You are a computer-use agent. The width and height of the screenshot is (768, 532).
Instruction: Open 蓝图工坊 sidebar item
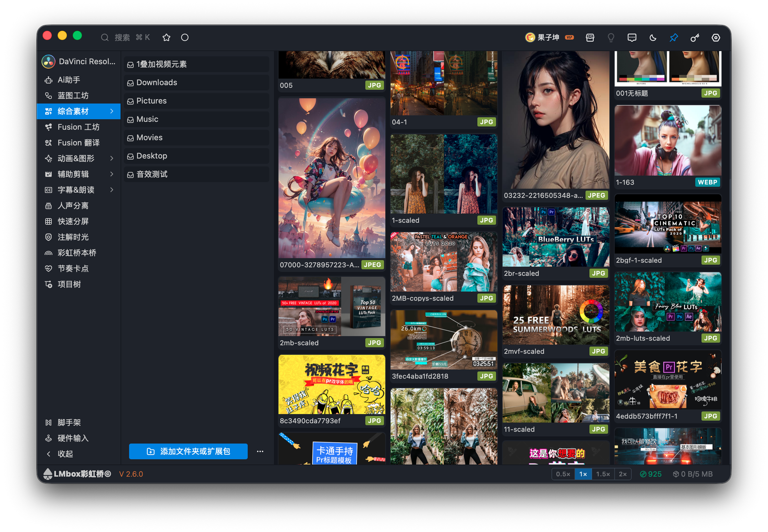pyautogui.click(x=79, y=95)
